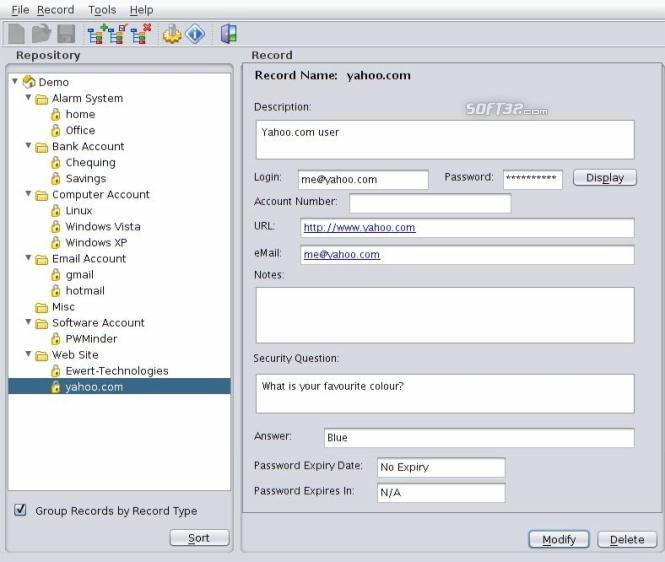Click the lock icon beside Linux
The width and height of the screenshot is (665, 562).
[56, 211]
